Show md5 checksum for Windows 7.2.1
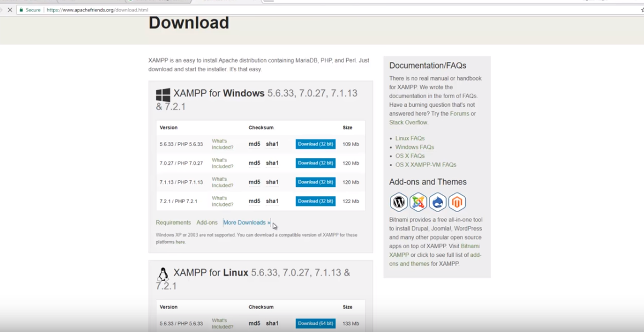The width and height of the screenshot is (644, 332). (255, 201)
